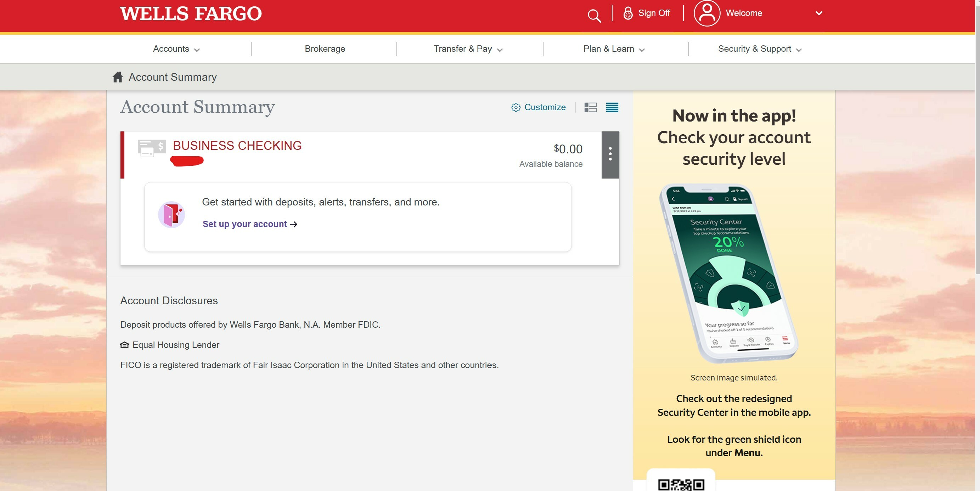Open the BUSINESS CHECKING account link
This screenshot has height=491, width=980.
point(237,145)
